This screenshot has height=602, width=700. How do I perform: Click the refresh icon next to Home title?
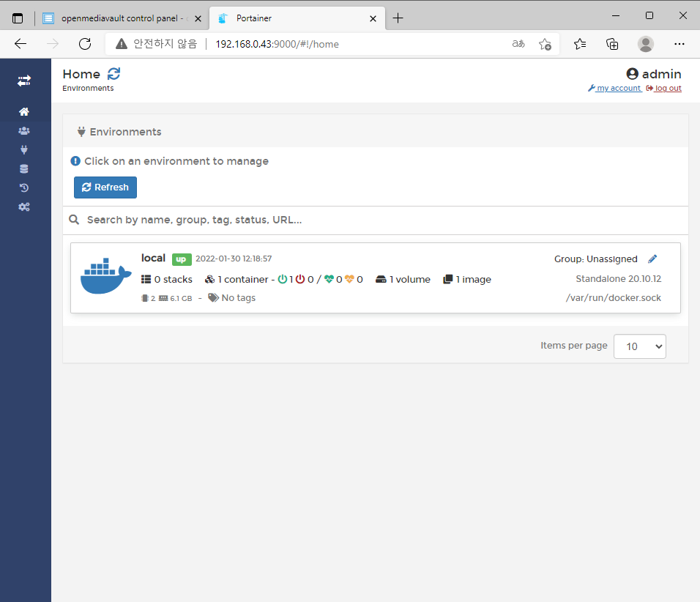(x=113, y=74)
